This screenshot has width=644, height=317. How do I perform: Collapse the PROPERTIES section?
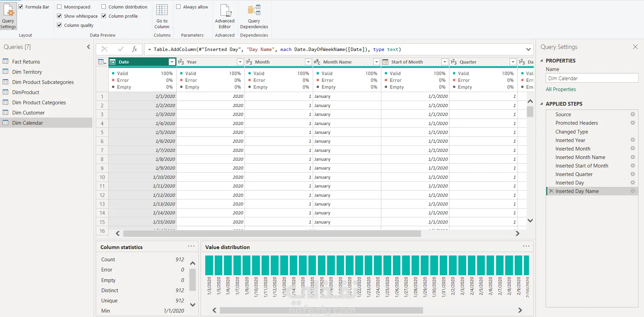(x=542, y=60)
